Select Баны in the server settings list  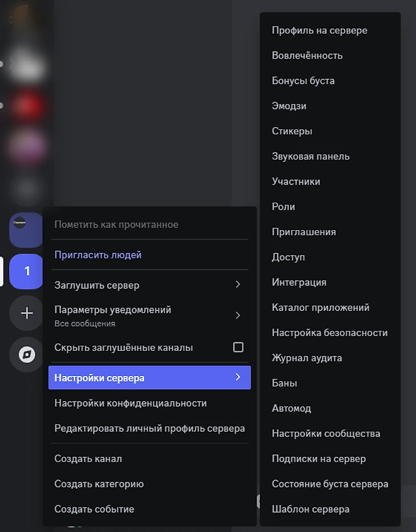point(284,383)
